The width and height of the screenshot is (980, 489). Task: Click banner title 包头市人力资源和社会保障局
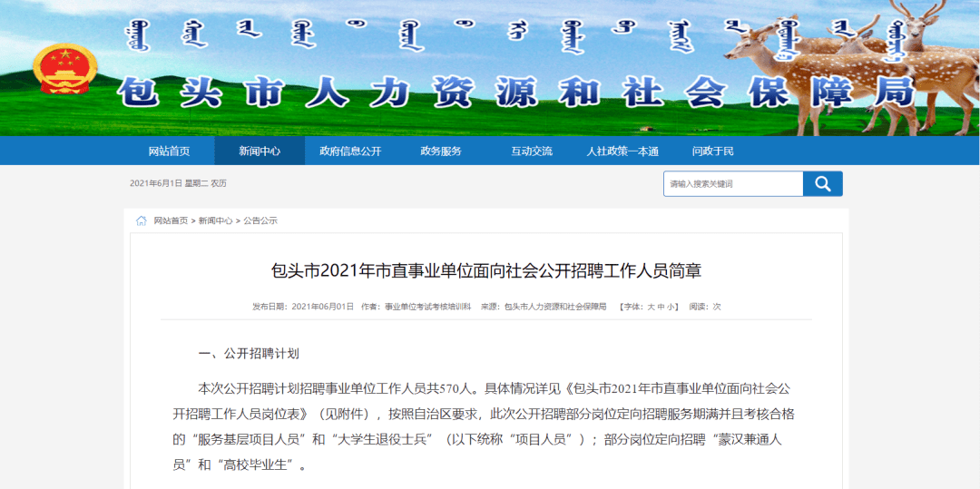[x=517, y=93]
